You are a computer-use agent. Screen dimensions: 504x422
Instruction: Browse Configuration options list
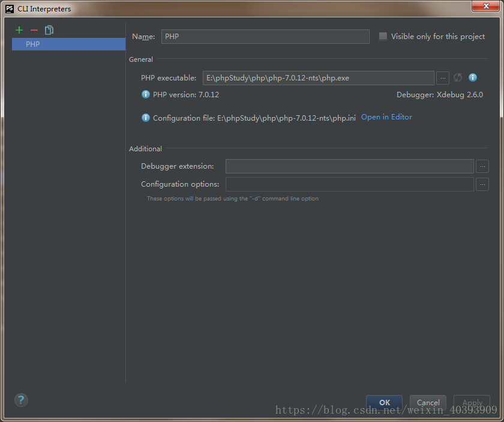[482, 184]
